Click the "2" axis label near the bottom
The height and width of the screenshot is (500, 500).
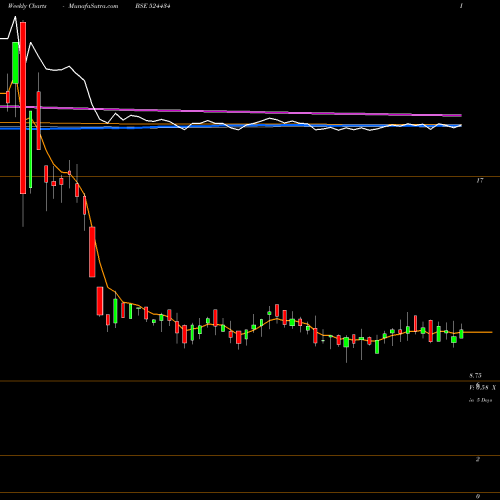point(478,459)
